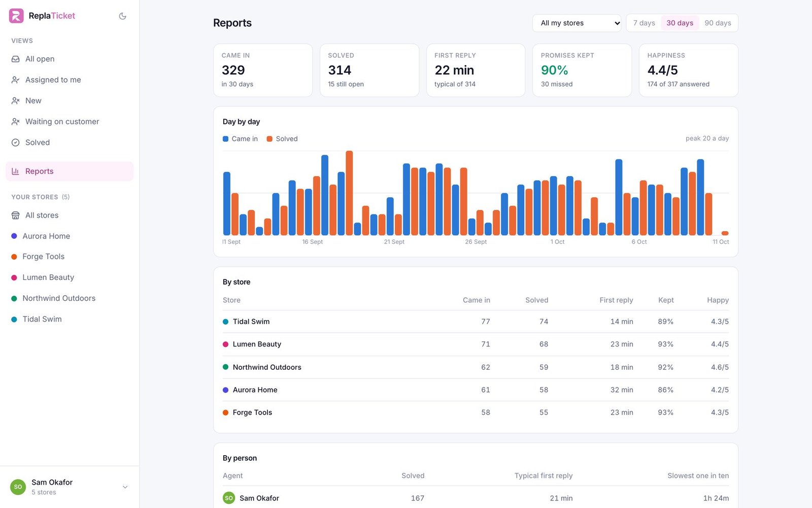Click the First reply 22 min card
The image size is (812, 508).
click(476, 70)
